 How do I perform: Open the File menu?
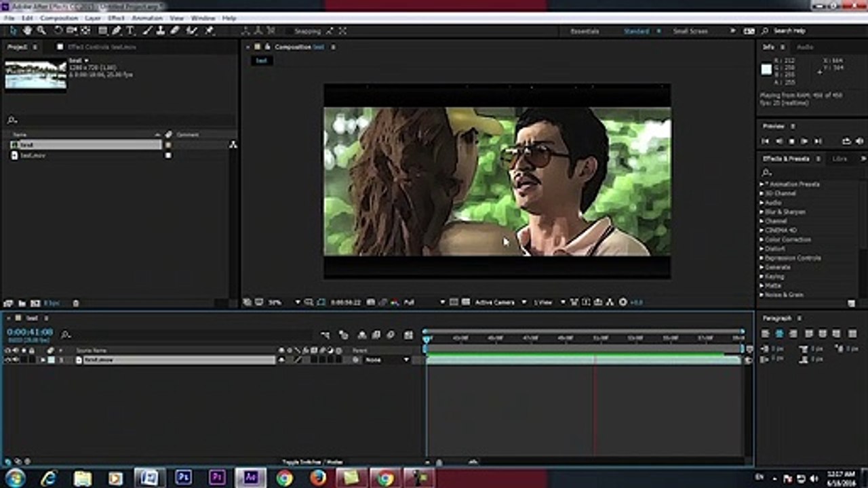click(x=9, y=18)
